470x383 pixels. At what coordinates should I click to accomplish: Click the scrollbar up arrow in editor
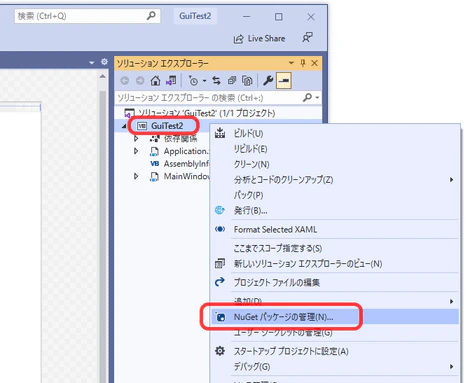pyautogui.click(x=103, y=77)
